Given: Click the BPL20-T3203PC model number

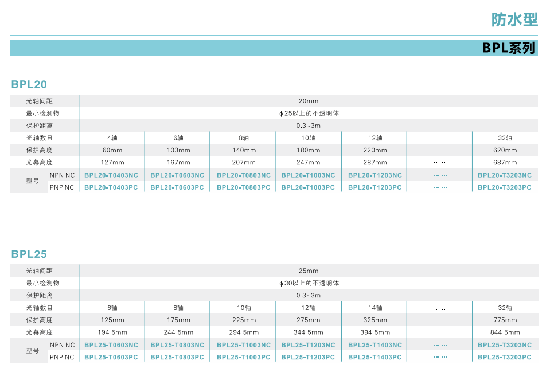Looking at the screenshot, I should pos(505,187).
